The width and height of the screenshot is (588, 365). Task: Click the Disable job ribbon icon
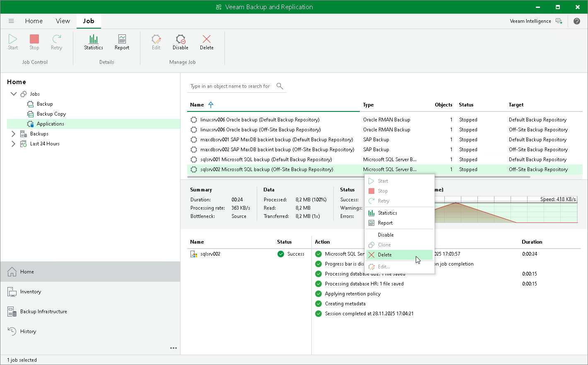(x=181, y=39)
